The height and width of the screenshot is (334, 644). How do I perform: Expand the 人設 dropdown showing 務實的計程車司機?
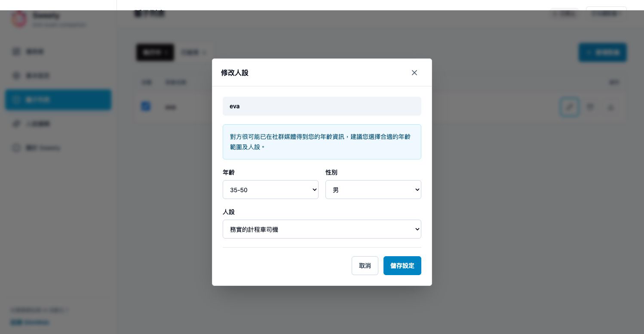[322, 229]
